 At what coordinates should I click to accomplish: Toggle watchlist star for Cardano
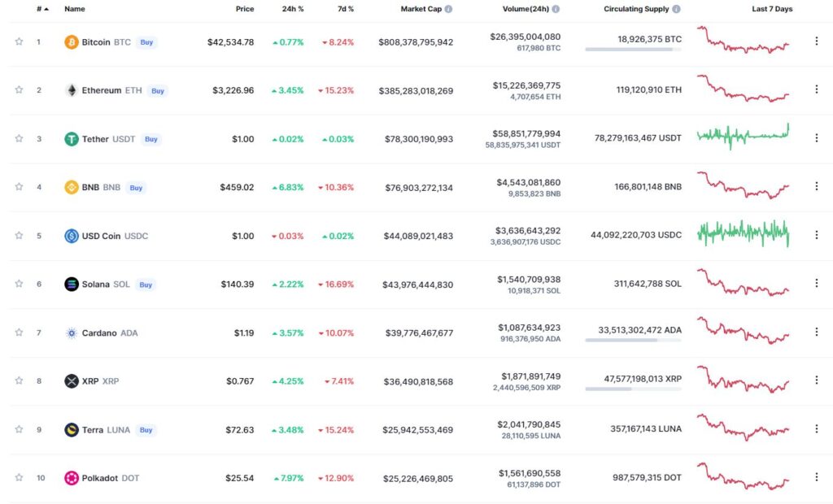(x=20, y=332)
